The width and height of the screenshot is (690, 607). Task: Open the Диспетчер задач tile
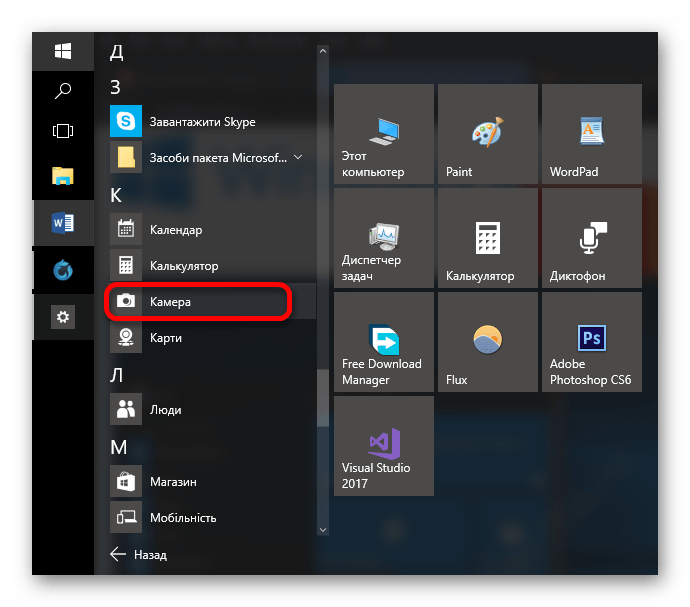coord(384,239)
